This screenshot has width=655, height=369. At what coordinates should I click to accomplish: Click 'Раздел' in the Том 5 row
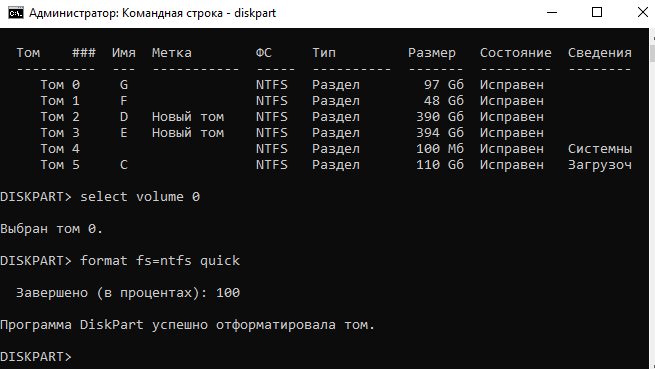(x=336, y=165)
